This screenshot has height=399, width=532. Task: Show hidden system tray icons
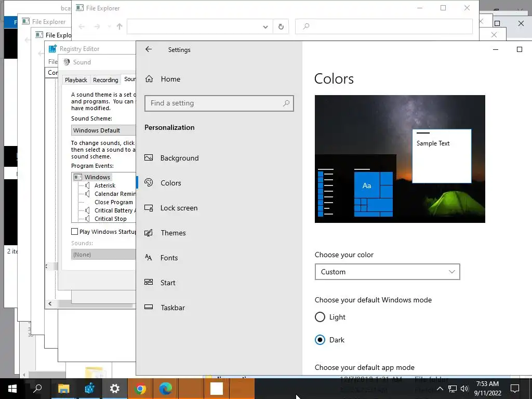(x=440, y=389)
